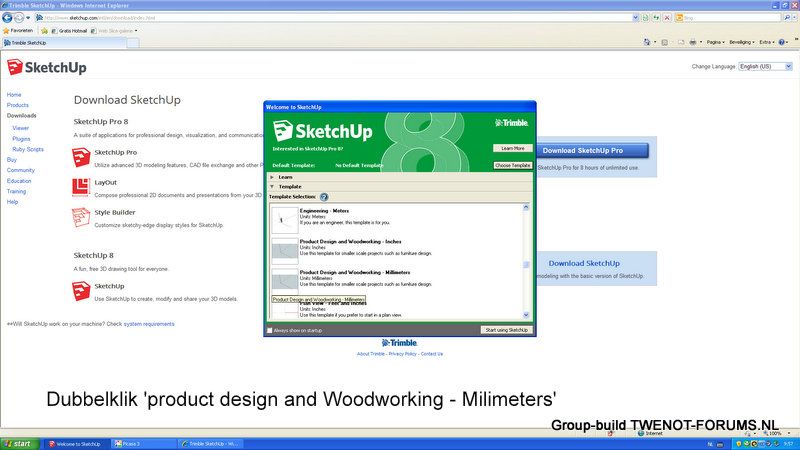
Task: Click Learn More in Welcome dialog
Action: (513, 148)
